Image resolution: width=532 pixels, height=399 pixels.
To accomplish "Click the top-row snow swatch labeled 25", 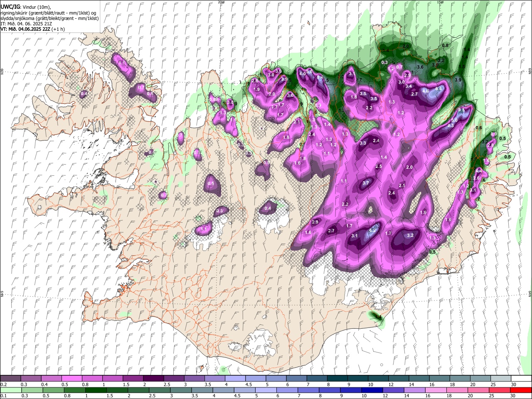I will pos(500,379).
